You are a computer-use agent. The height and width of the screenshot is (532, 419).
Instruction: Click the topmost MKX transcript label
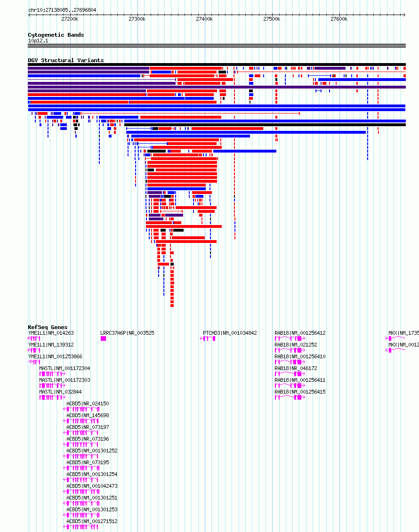click(403, 333)
